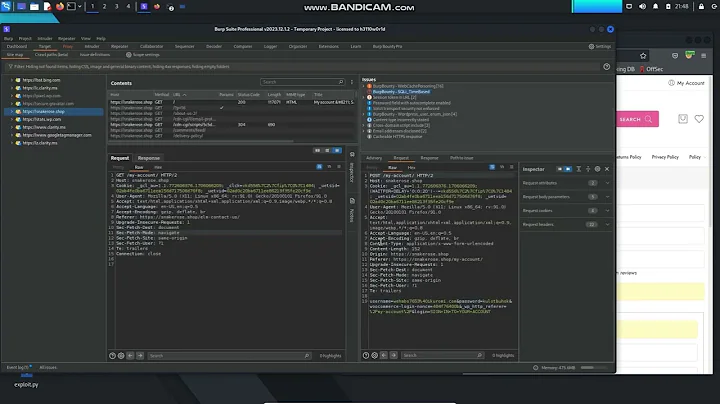Open Issue definitions sub-tab
Image resolution: width=720 pixels, height=404 pixels.
click(x=95, y=55)
